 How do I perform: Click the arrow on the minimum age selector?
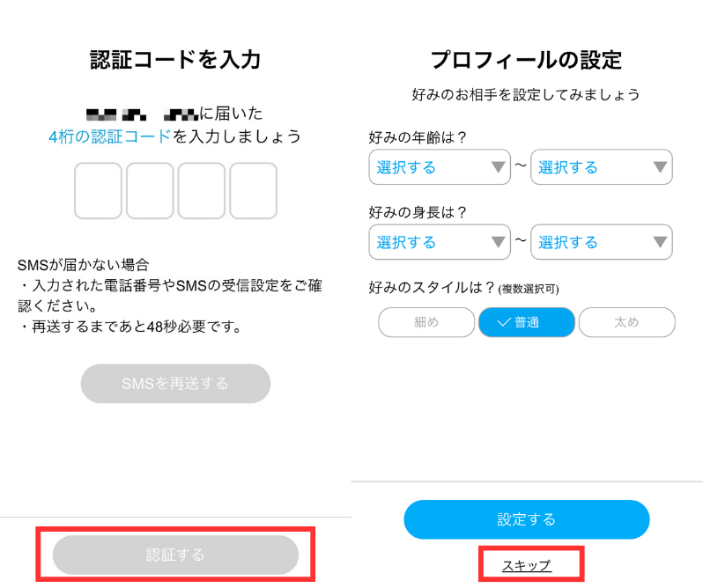point(499,167)
